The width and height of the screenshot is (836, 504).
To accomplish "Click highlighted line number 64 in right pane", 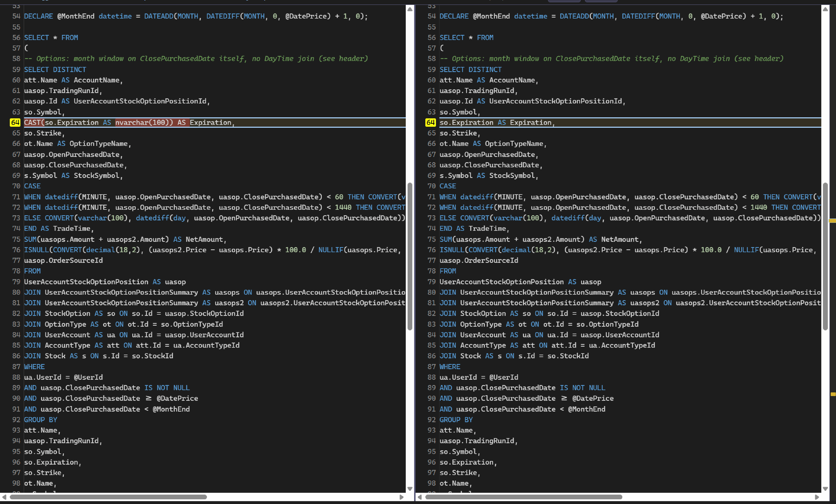I will (x=431, y=122).
